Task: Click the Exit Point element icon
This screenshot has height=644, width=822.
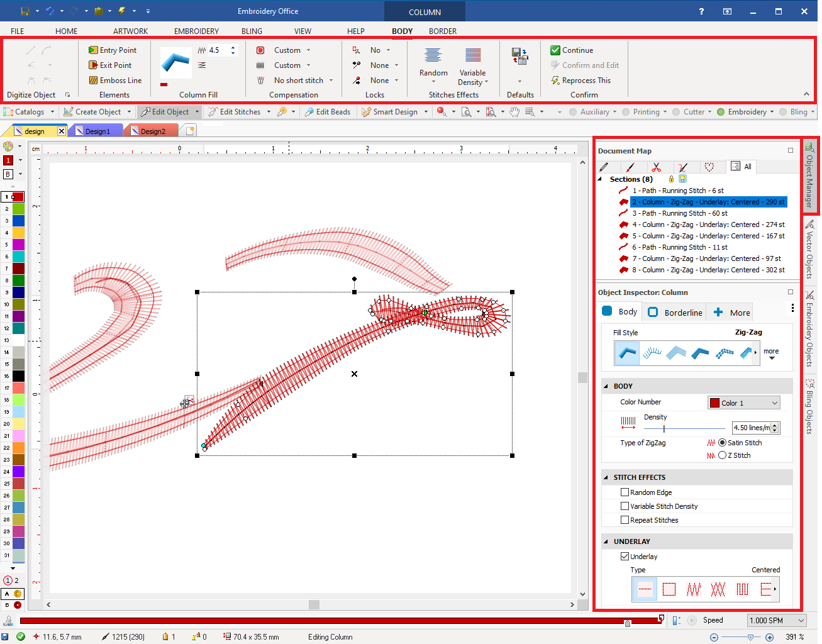Action: 93,65
